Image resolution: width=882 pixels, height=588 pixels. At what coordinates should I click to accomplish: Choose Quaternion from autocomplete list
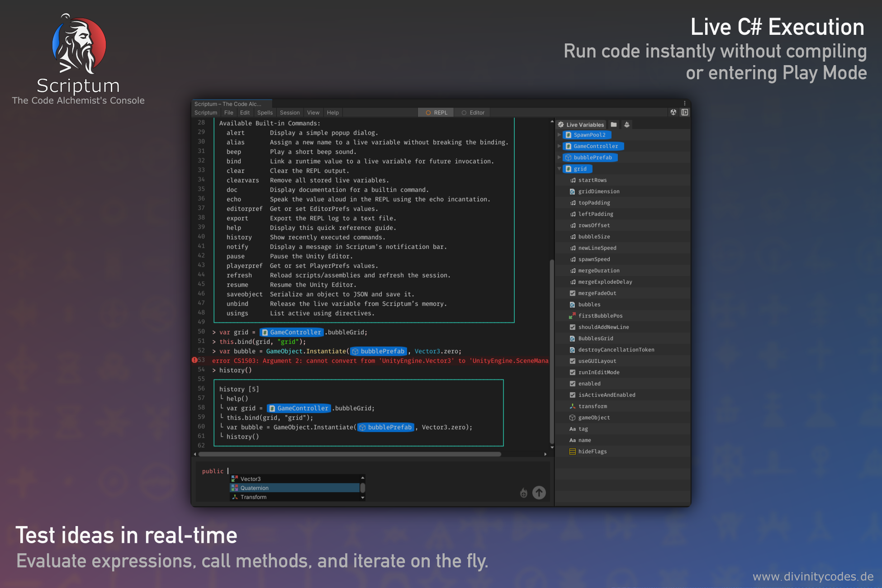(295, 488)
